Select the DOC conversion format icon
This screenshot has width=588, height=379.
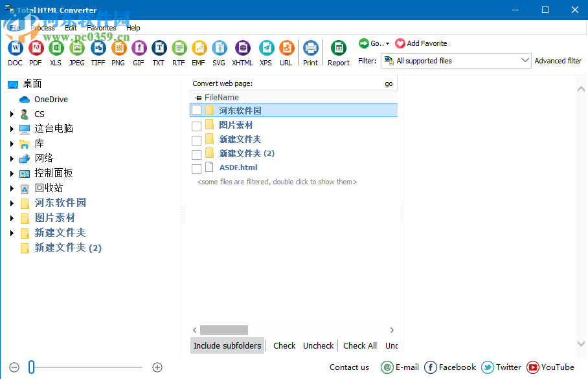click(x=15, y=48)
